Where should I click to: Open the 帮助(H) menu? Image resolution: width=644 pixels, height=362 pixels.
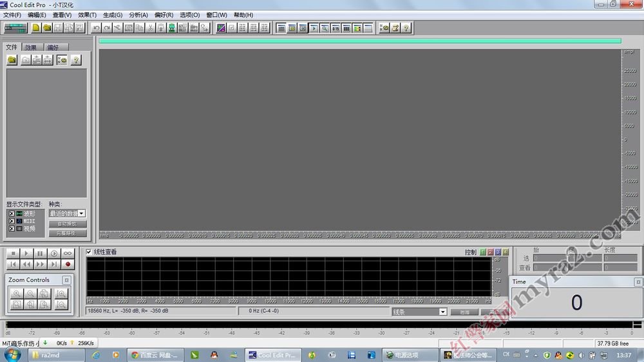pos(243,15)
